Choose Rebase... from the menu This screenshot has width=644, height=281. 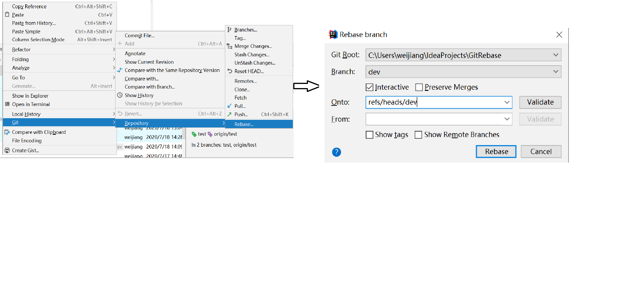(259, 124)
